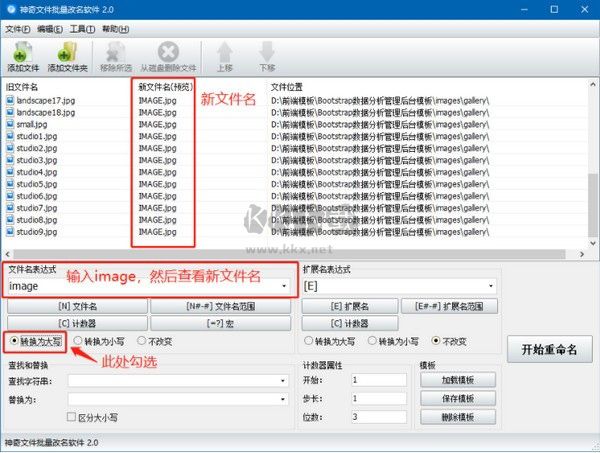
Task: Select filename 转换为小写 radio button
Action: (x=78, y=341)
